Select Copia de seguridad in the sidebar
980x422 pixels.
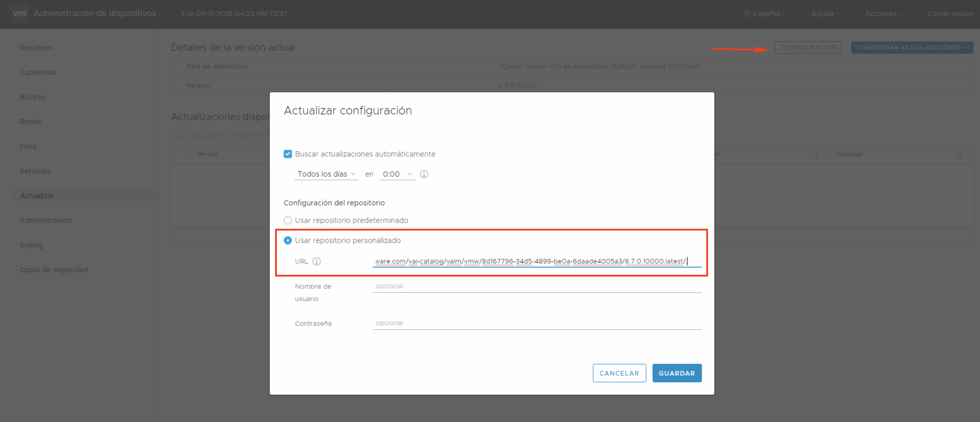[53, 269]
